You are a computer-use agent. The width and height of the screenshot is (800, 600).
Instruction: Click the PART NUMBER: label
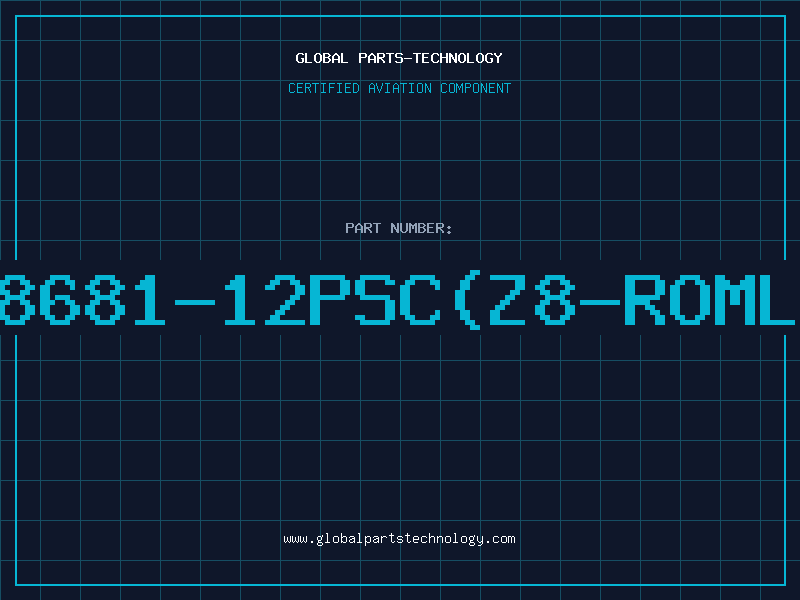398,228
